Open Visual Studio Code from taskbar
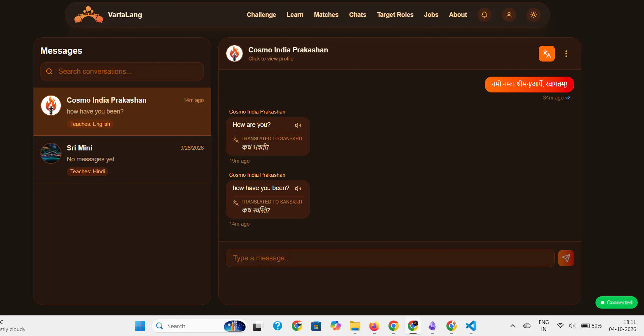This screenshot has width=644, height=336. (471, 326)
